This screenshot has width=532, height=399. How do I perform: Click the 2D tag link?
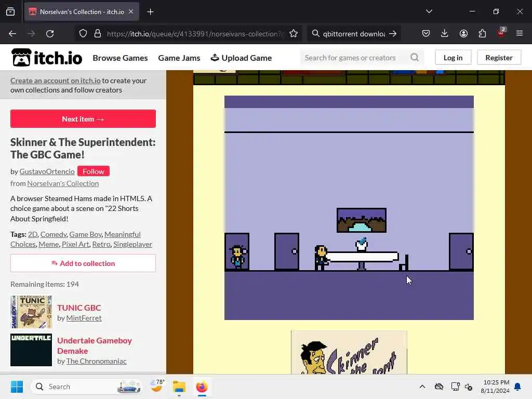coord(33,234)
